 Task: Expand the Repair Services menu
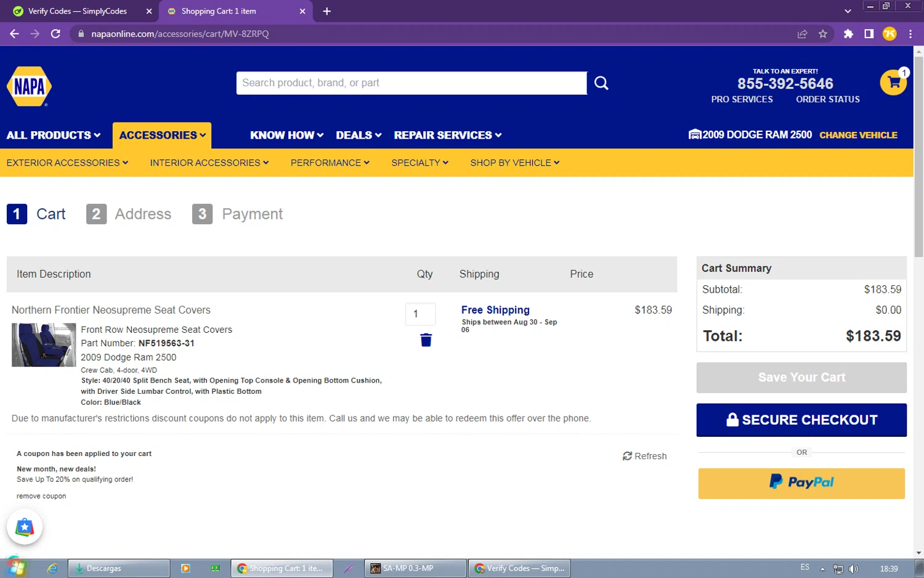448,135
